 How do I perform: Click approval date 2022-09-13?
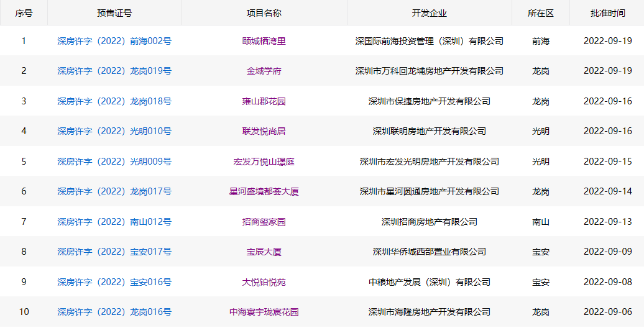[607, 222]
